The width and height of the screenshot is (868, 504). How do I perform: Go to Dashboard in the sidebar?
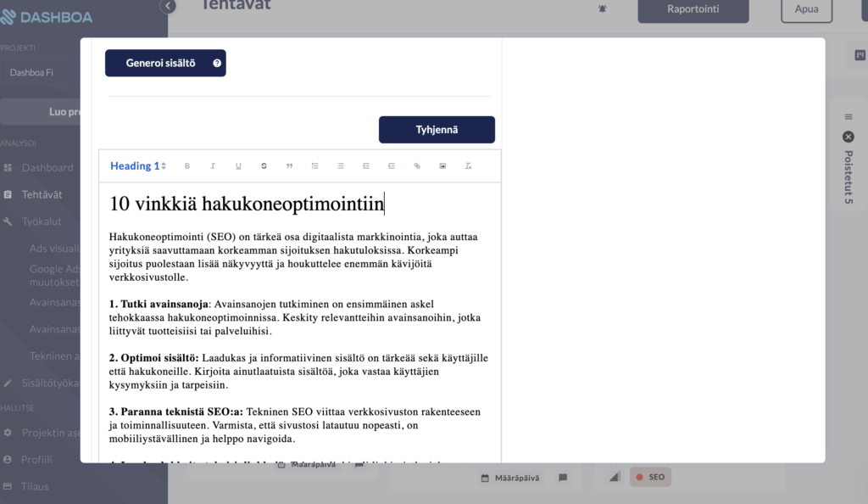point(40,167)
